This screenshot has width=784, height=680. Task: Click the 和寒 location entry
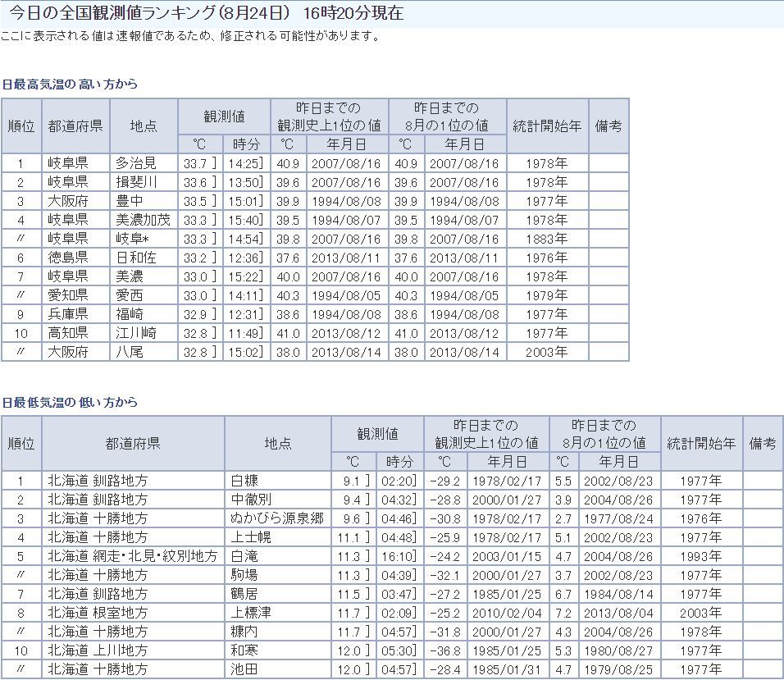(x=244, y=650)
